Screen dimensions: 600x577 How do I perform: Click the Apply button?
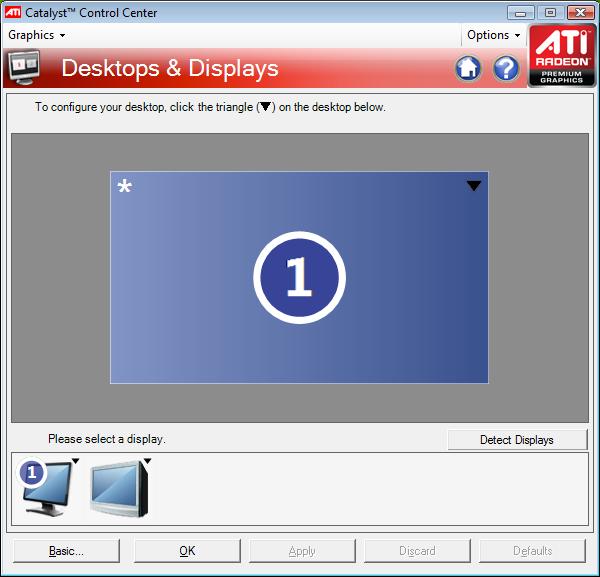tap(302, 551)
